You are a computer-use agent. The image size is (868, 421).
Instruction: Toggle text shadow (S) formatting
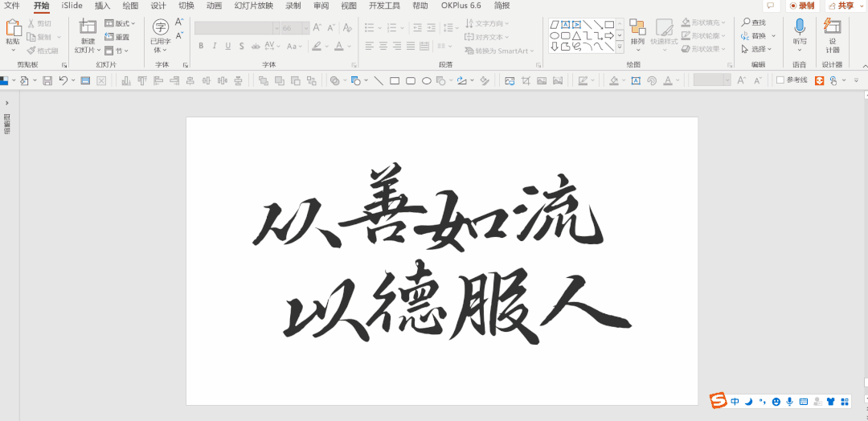coord(241,46)
